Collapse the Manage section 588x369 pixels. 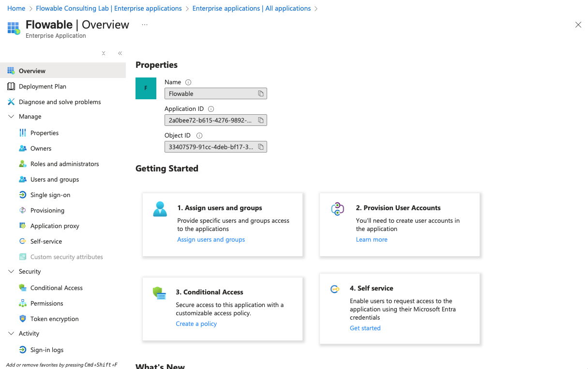(11, 117)
